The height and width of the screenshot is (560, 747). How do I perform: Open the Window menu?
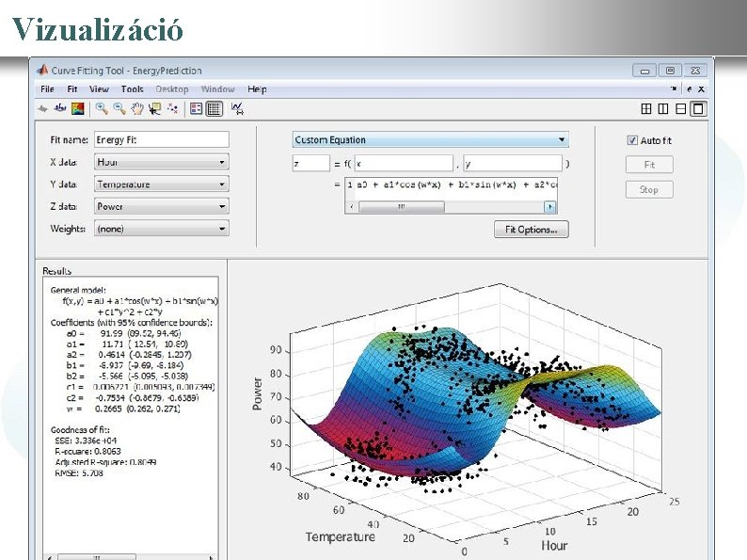click(x=217, y=89)
